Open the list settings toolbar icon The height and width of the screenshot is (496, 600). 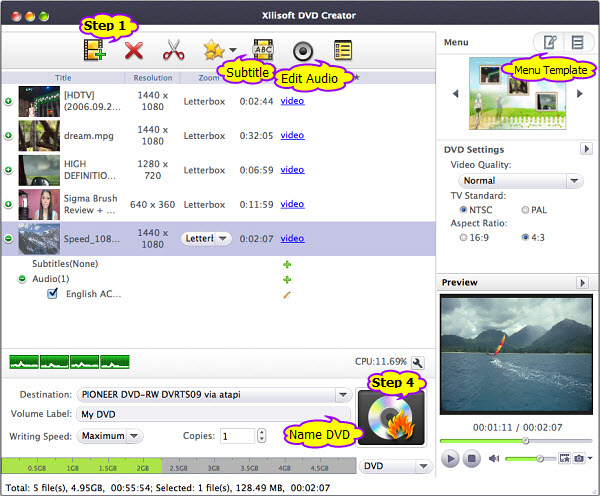coord(342,50)
